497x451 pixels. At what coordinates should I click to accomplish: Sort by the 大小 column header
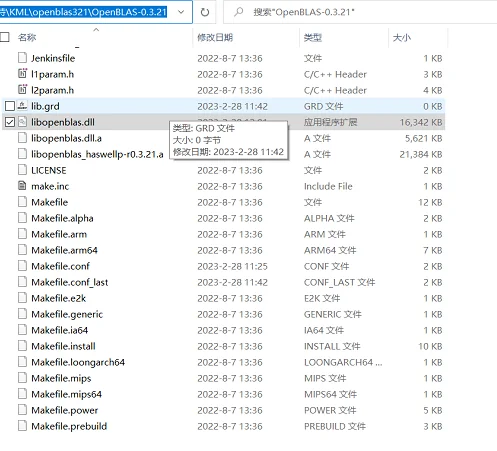pos(402,37)
